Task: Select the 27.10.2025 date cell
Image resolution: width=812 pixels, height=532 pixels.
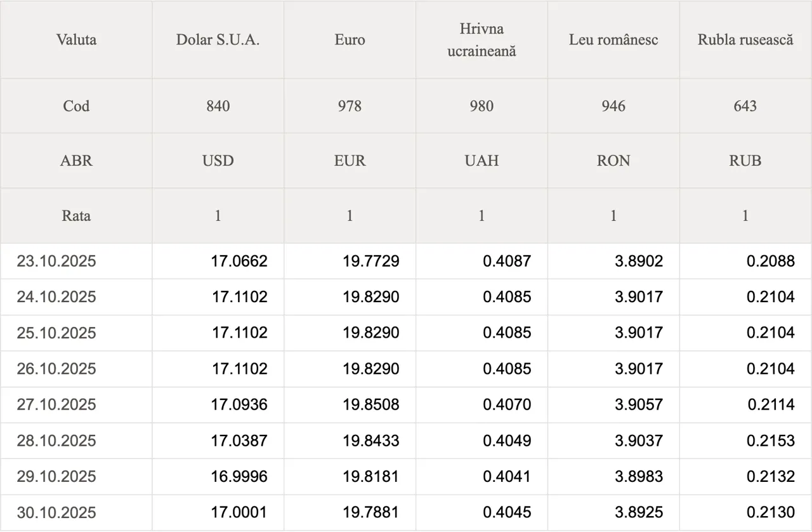Action: 56,404
